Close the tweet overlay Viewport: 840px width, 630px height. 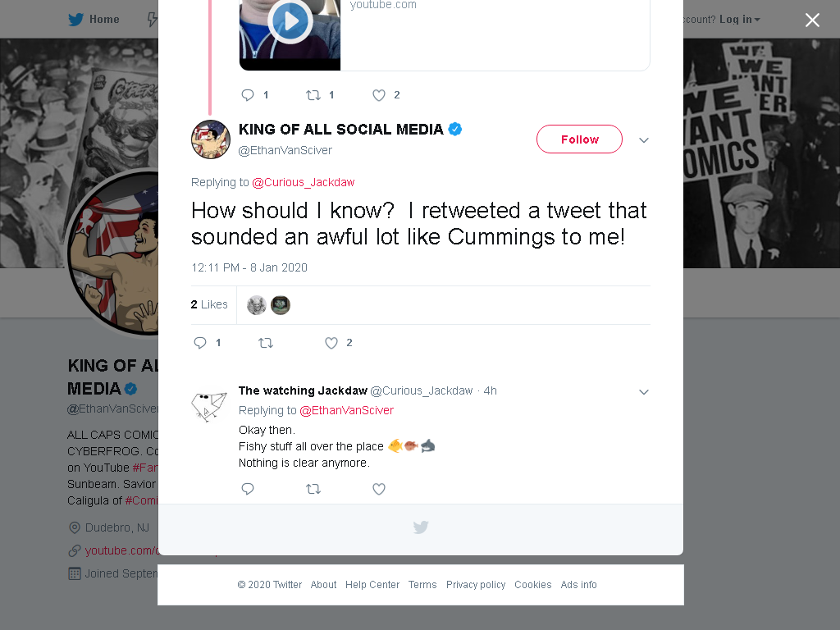coord(812,20)
